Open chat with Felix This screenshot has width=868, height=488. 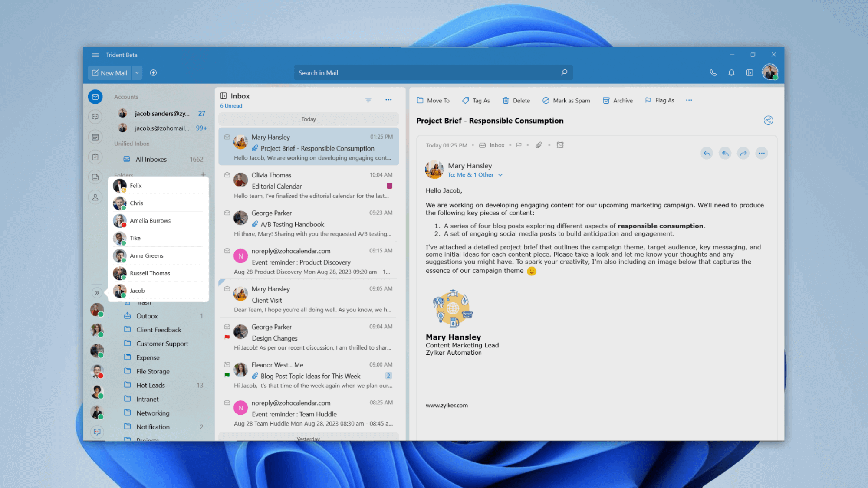[x=158, y=186]
